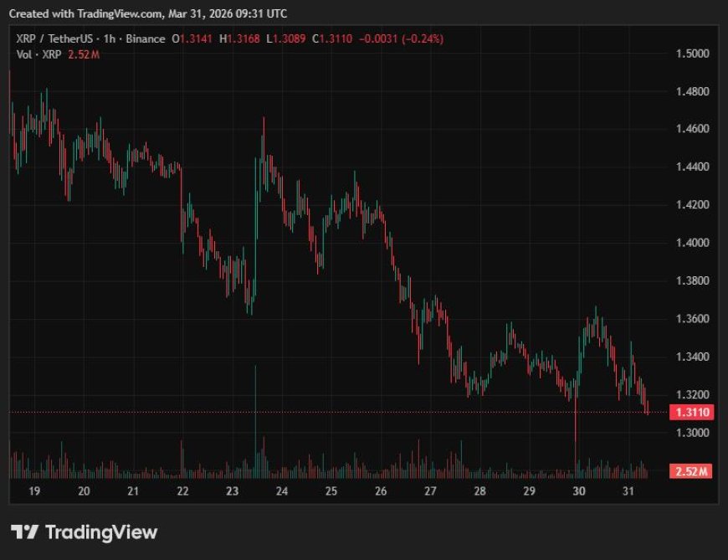Click the red 2.52M volume axis tag

click(x=691, y=471)
